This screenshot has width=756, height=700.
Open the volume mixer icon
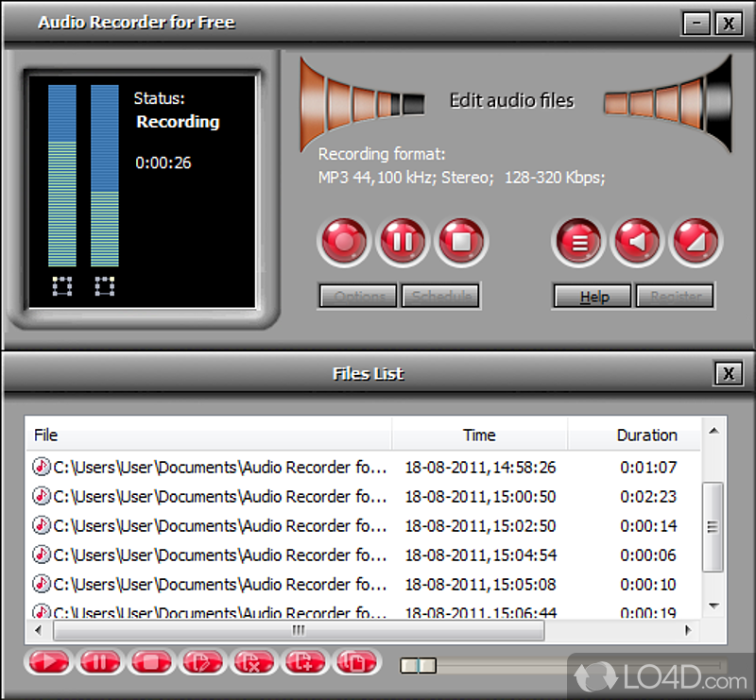(x=696, y=242)
